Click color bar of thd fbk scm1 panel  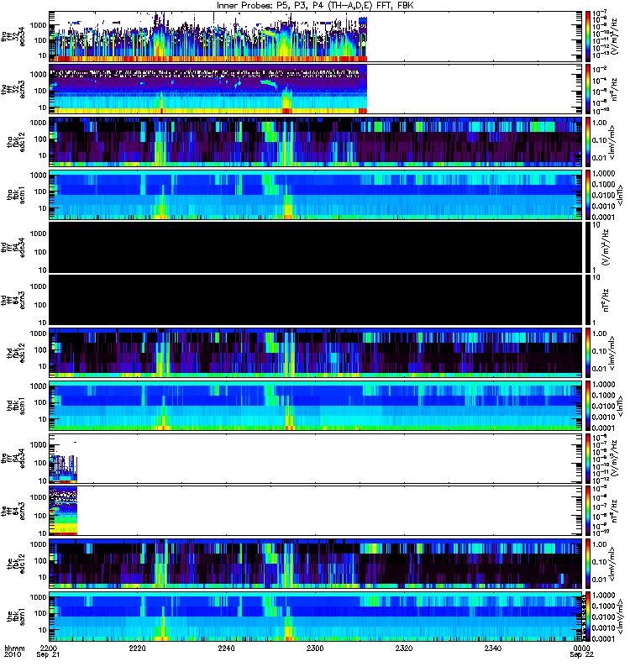(588, 406)
